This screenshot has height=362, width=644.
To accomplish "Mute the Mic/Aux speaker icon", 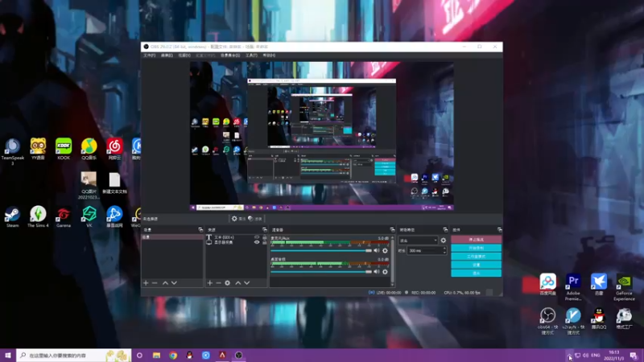I will (377, 250).
